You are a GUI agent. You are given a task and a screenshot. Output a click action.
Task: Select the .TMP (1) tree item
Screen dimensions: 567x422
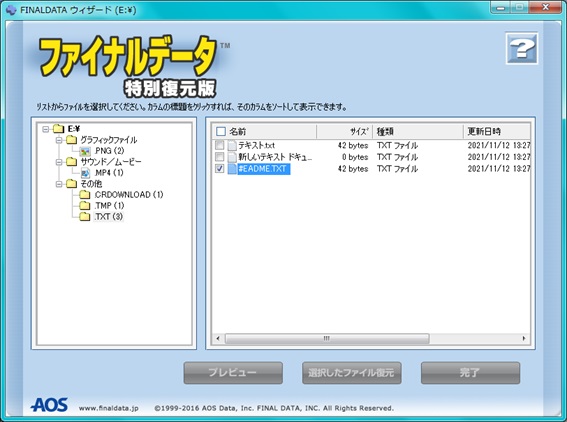click(109, 205)
